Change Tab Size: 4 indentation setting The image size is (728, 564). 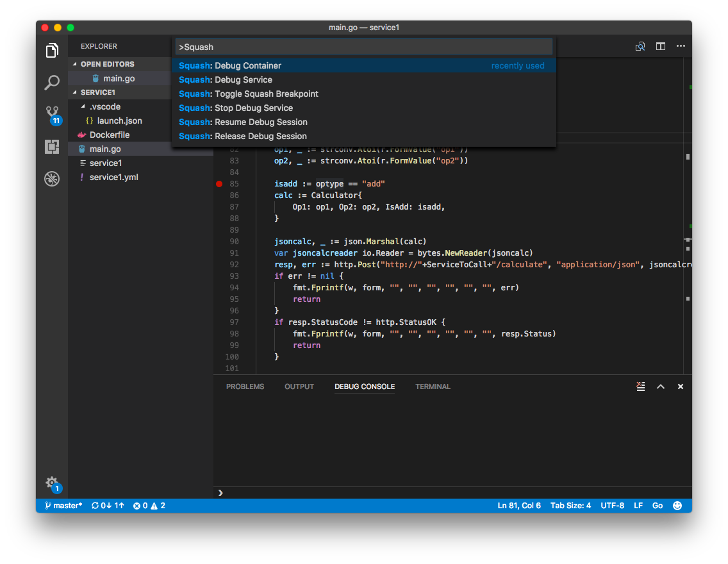click(x=570, y=506)
